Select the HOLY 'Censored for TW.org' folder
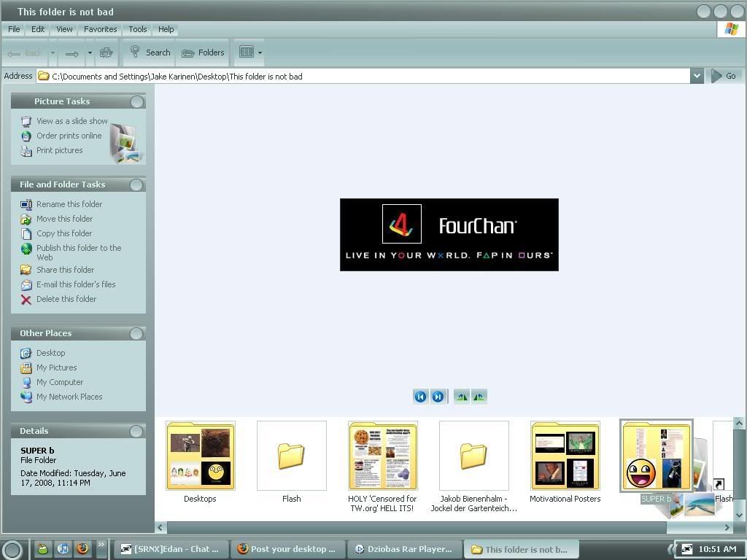 [383, 456]
